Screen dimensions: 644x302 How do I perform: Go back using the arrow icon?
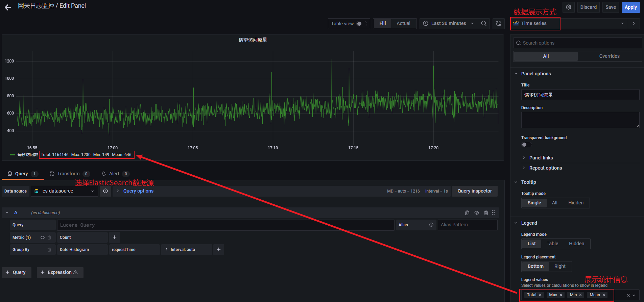click(x=8, y=7)
